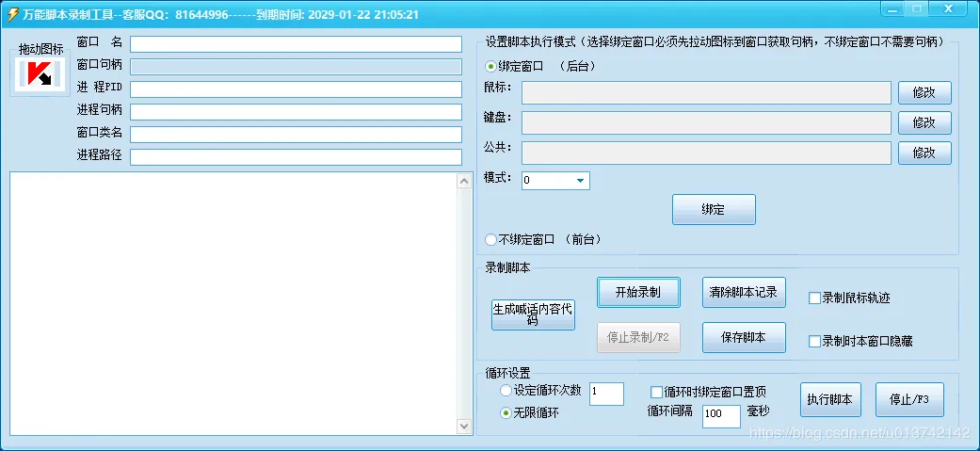The width and height of the screenshot is (980, 451).
Task: Start recording with 开始录制 button
Action: pyautogui.click(x=638, y=292)
